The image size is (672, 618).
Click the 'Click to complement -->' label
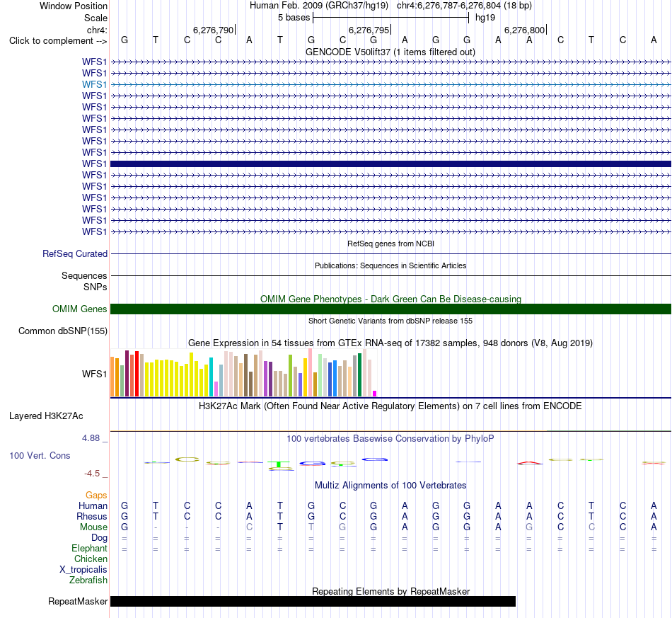click(58, 41)
